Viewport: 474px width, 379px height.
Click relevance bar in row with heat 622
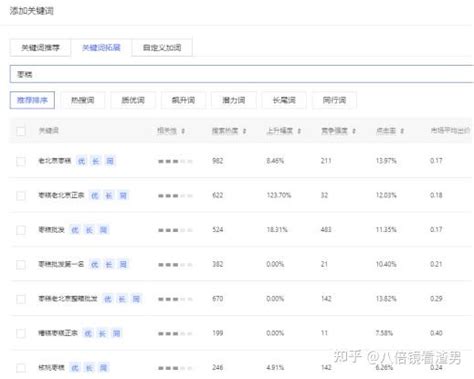tap(175, 196)
